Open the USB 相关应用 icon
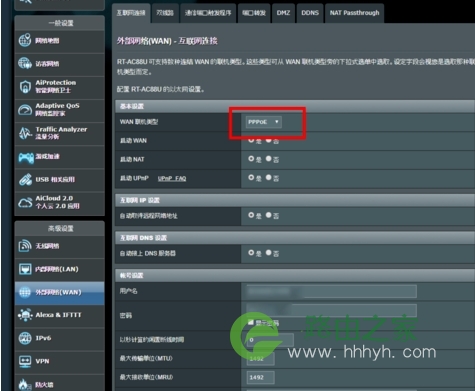This screenshot has width=475, height=391. [x=25, y=179]
